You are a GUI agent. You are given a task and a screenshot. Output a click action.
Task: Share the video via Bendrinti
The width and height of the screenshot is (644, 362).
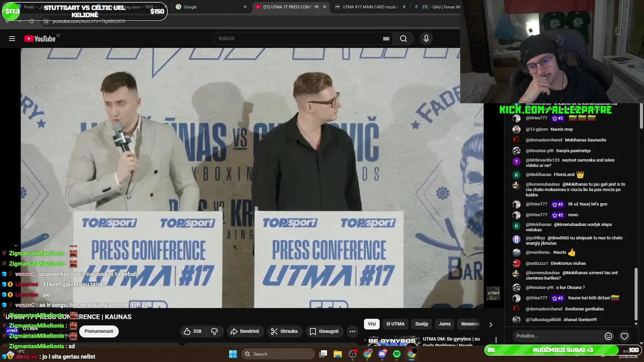coord(245,331)
